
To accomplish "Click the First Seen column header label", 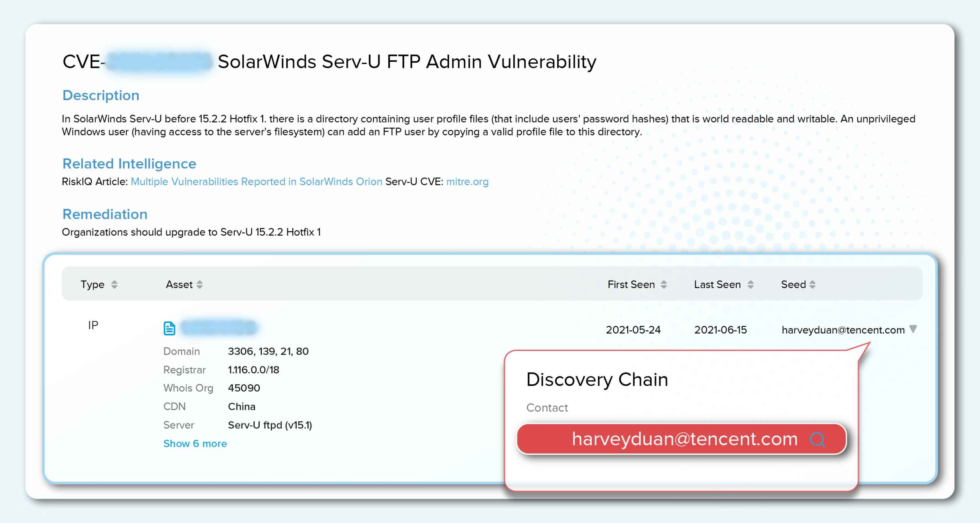I will (631, 284).
